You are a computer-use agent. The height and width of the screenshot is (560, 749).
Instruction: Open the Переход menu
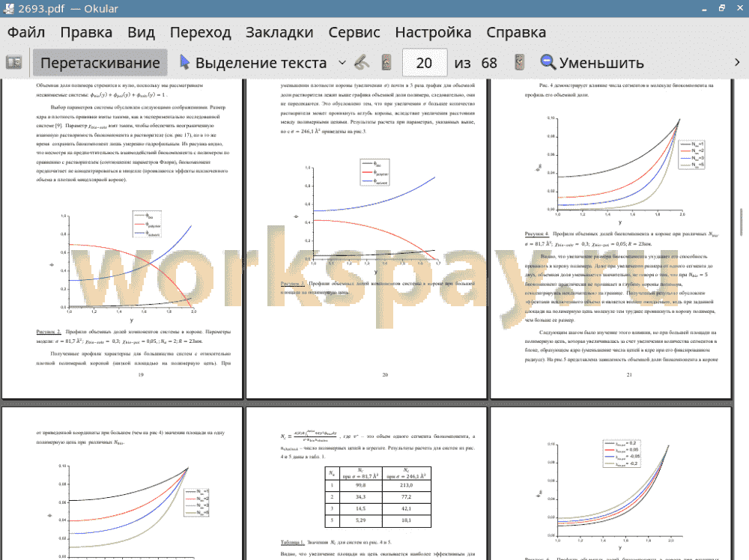(x=201, y=32)
